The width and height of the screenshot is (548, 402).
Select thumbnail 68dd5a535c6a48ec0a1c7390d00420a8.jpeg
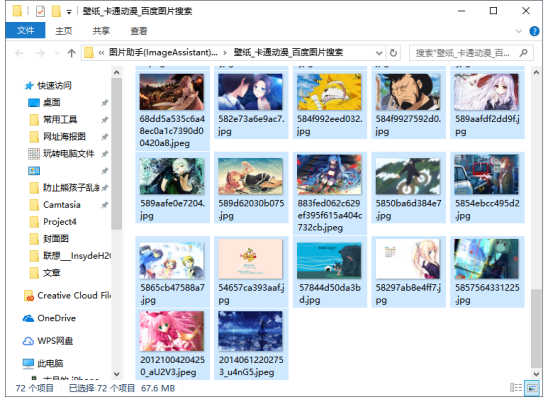(x=172, y=92)
